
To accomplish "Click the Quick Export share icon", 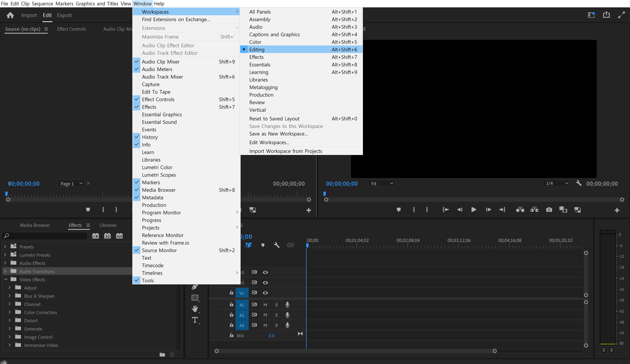I will (606, 15).
